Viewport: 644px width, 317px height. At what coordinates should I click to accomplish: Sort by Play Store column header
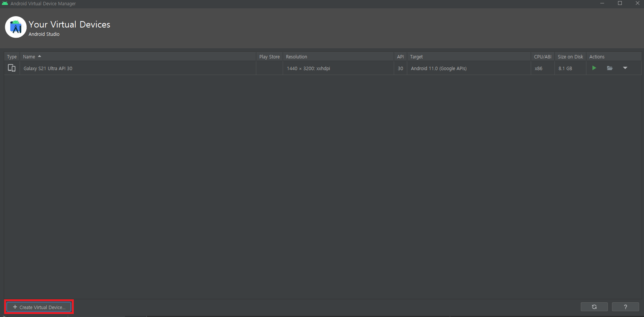tap(269, 57)
